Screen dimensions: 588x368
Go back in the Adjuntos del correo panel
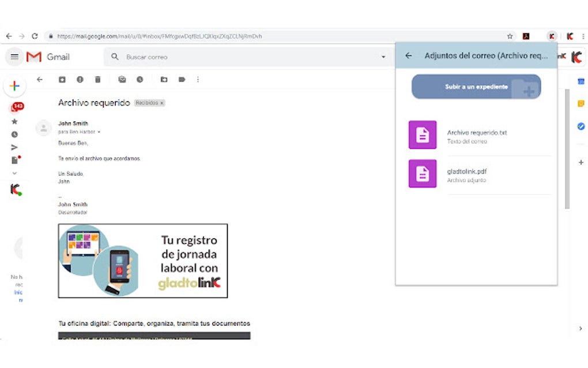click(409, 55)
